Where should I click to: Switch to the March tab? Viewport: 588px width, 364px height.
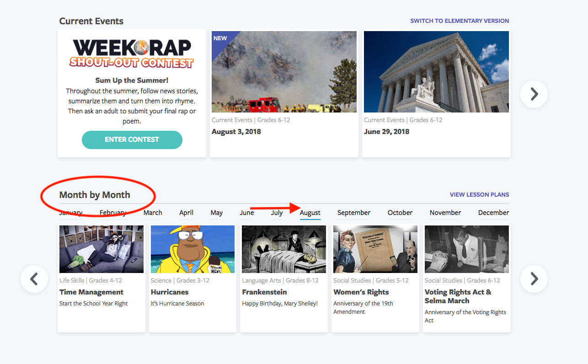coord(153,213)
